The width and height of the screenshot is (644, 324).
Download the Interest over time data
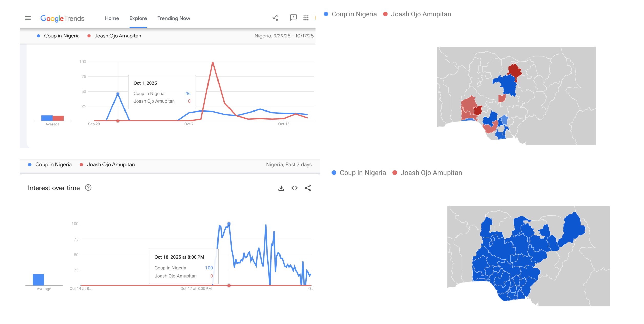281,188
